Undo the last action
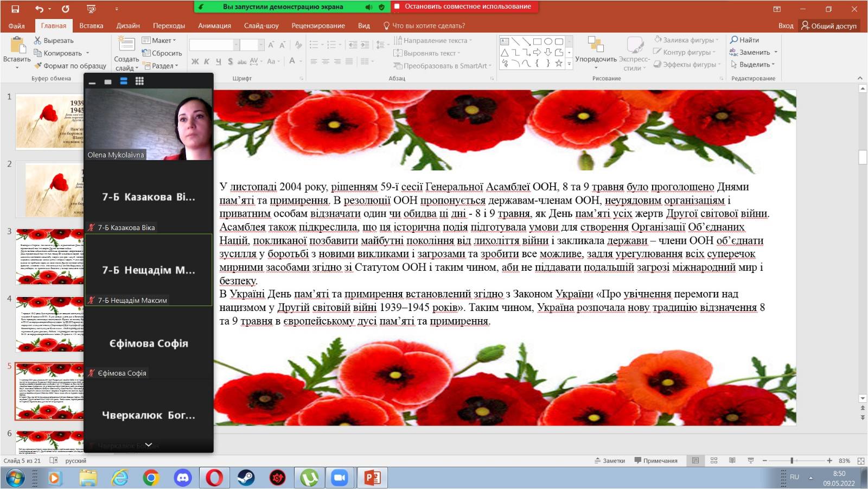This screenshot has height=489, width=868. (39, 9)
